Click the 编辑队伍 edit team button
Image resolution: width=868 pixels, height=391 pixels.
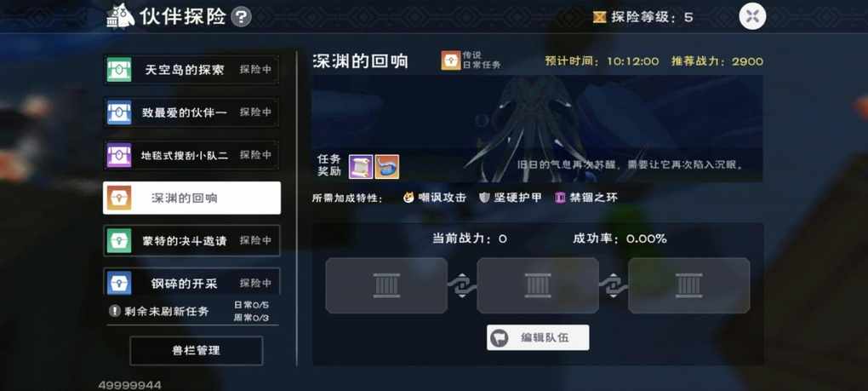tap(538, 337)
